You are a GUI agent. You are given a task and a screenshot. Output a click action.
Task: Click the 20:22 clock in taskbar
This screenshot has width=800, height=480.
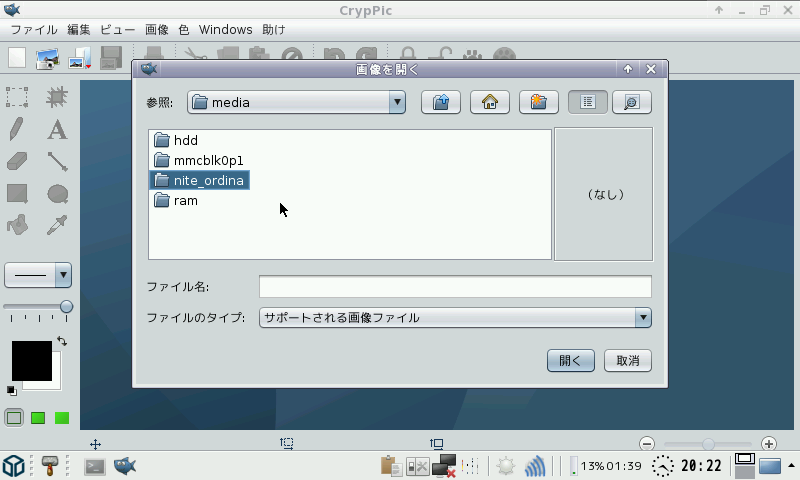coord(702,466)
